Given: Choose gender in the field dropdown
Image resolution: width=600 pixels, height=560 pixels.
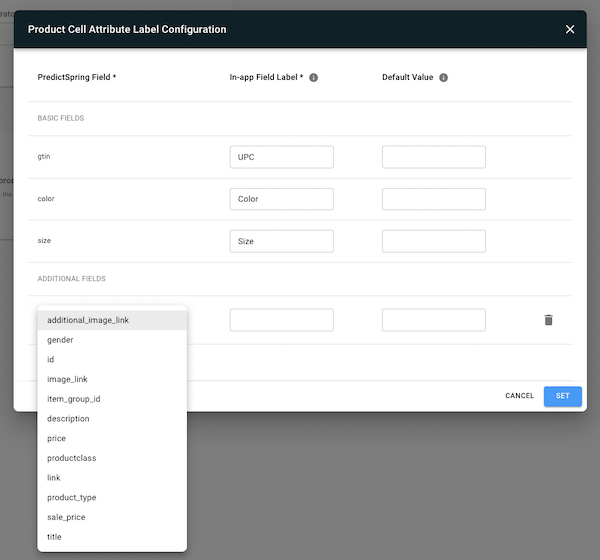Looking at the screenshot, I should [x=112, y=340].
